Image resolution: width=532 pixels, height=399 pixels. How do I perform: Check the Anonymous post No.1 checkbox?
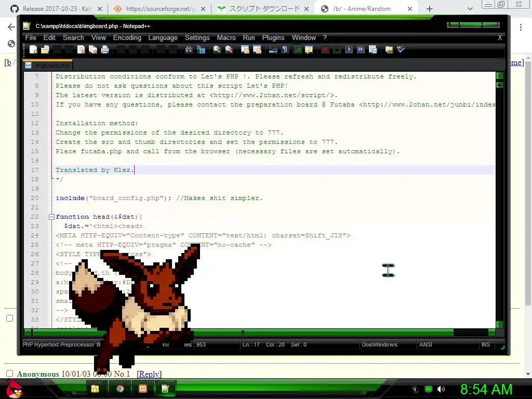(x=9, y=373)
